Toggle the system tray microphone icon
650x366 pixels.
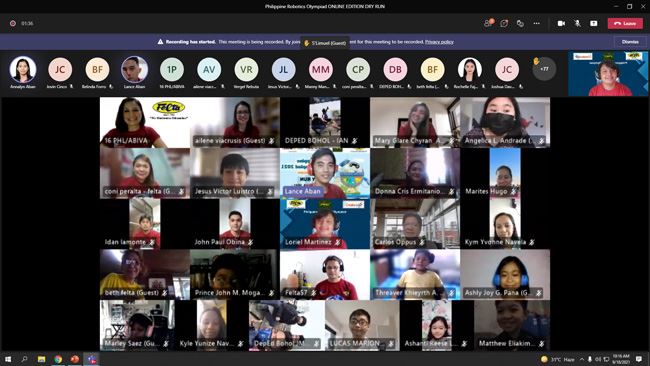pos(590,359)
